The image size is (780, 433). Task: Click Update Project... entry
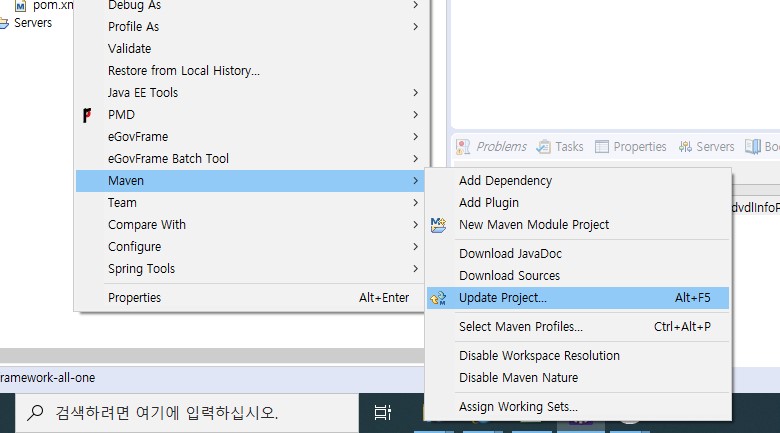point(578,298)
